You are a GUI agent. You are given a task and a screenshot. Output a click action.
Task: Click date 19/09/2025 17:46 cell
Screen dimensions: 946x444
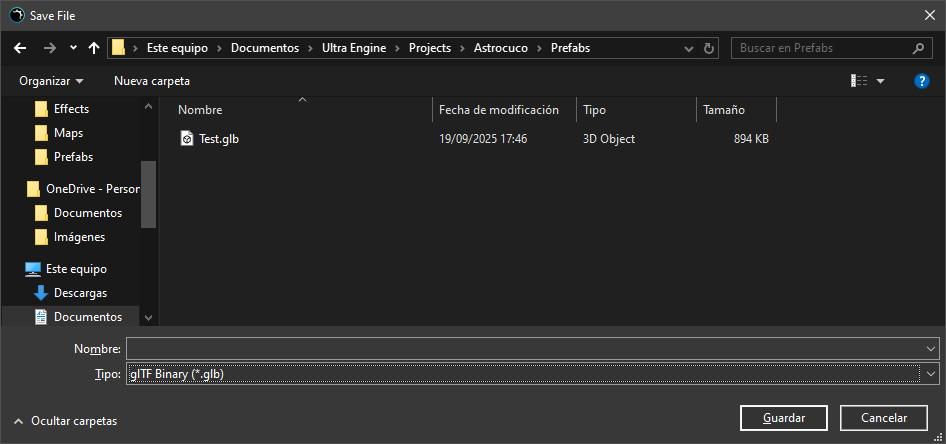tap(483, 139)
